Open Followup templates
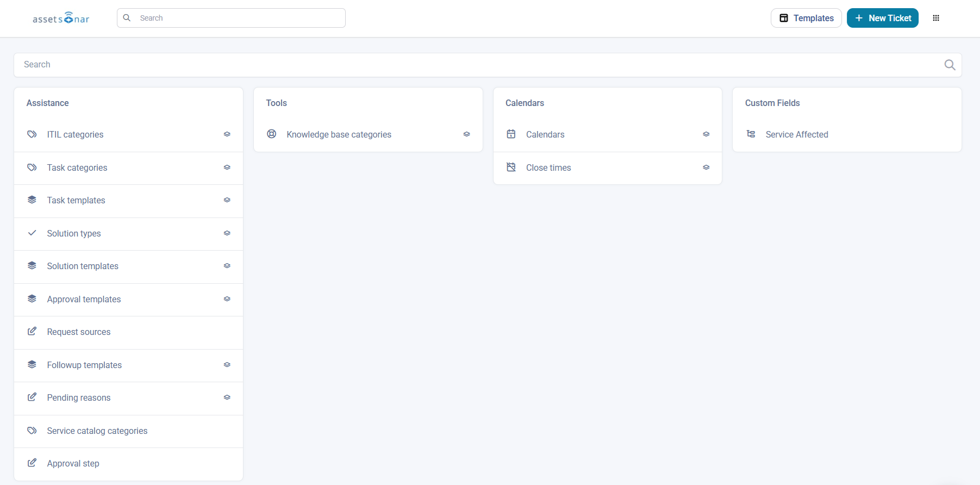This screenshot has height=485, width=980. (84, 365)
